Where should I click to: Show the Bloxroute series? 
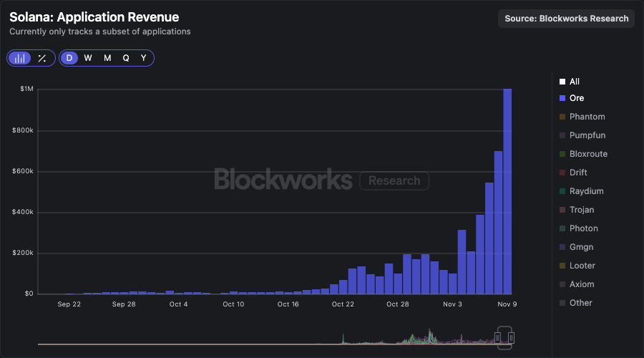coord(588,154)
